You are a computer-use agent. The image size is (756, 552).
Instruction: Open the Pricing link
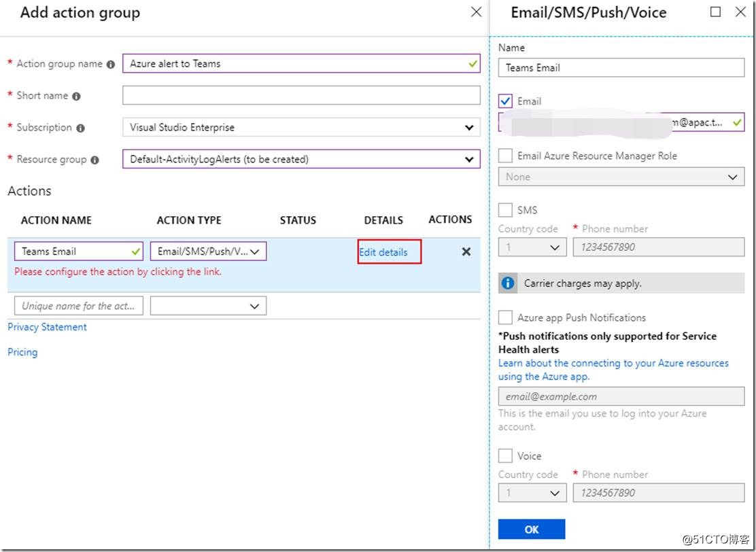[22, 352]
